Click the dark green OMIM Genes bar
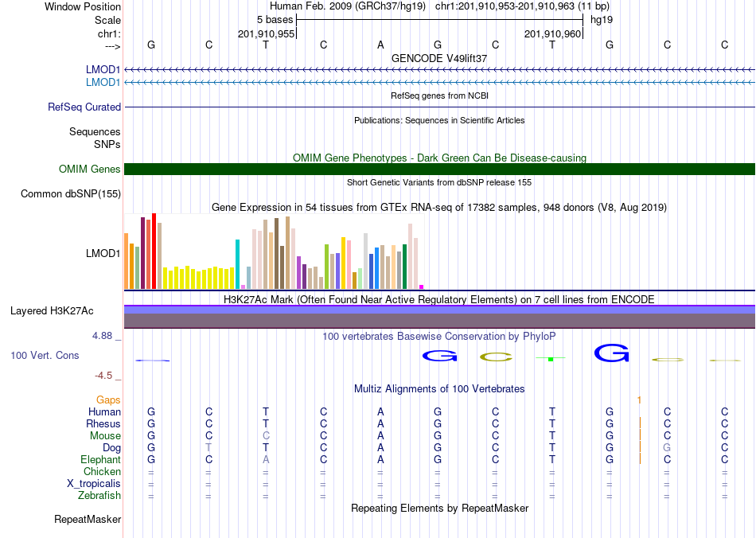 [x=439, y=169]
